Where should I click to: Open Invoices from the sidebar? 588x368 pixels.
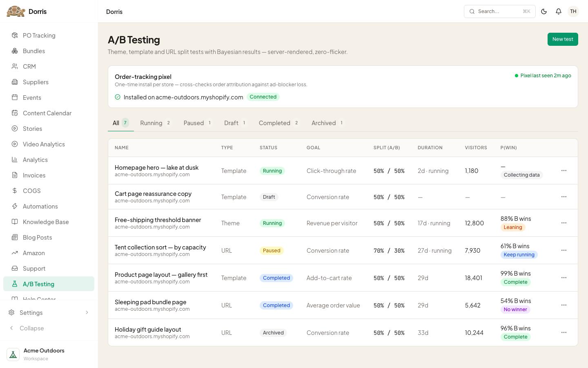pyautogui.click(x=49, y=175)
